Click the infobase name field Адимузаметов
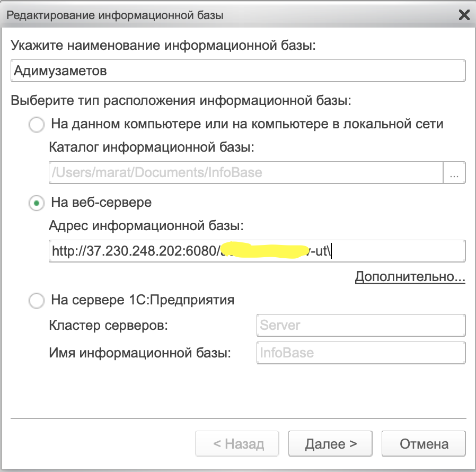This screenshot has height=472, width=476. pyautogui.click(x=238, y=71)
